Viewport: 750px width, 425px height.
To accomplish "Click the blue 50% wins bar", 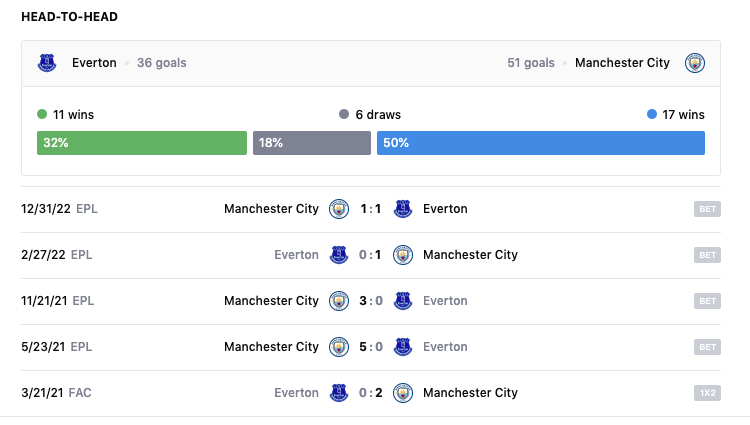I will [540, 143].
